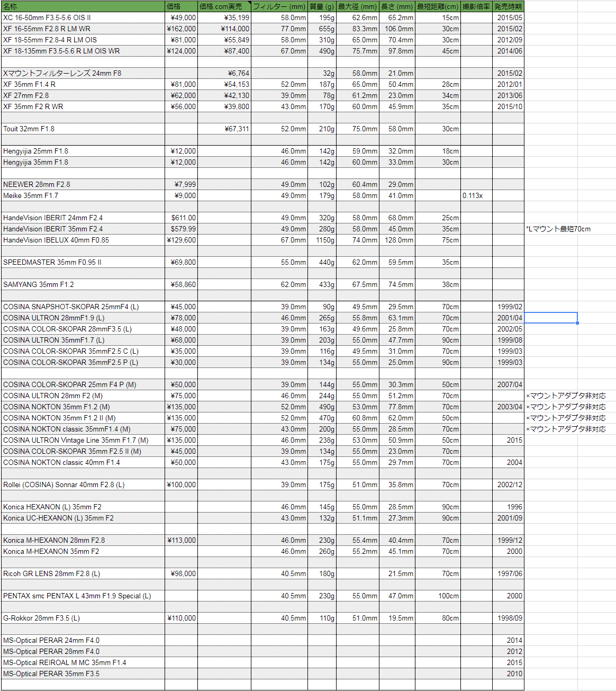This screenshot has width=616, height=691.
Task: Click the ¥100,000 price cell
Action: [181, 484]
